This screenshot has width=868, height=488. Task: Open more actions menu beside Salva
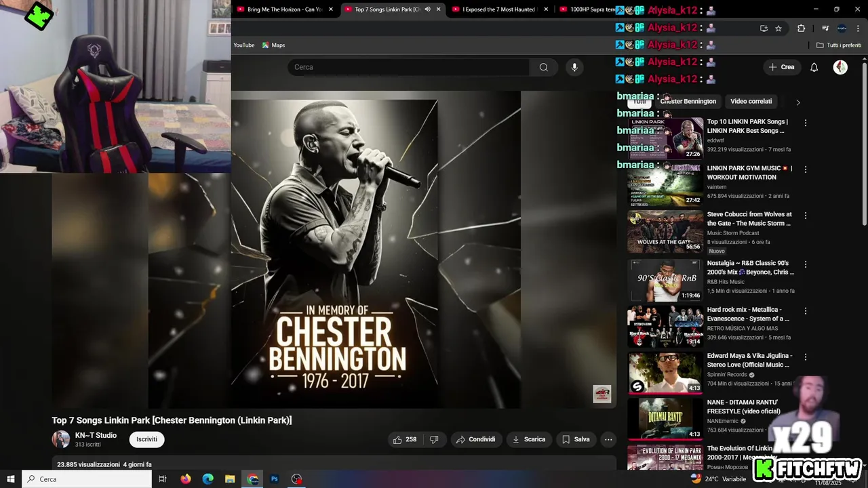[x=608, y=439]
